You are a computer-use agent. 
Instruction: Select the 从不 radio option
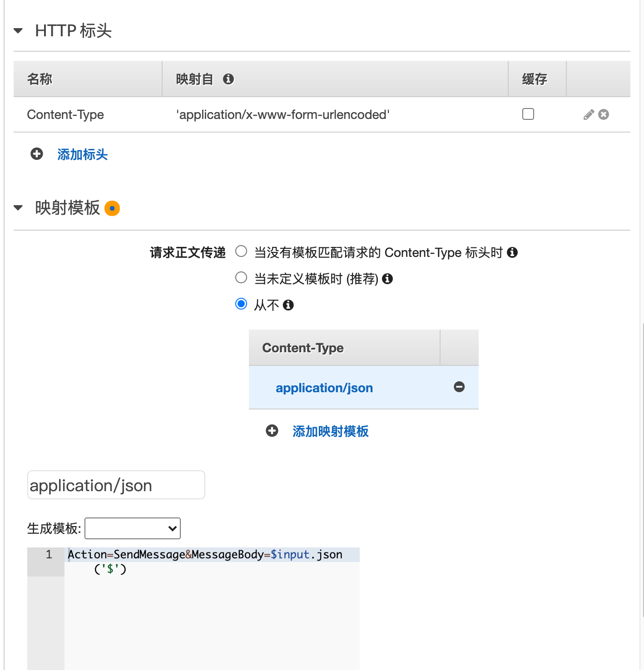click(x=241, y=304)
